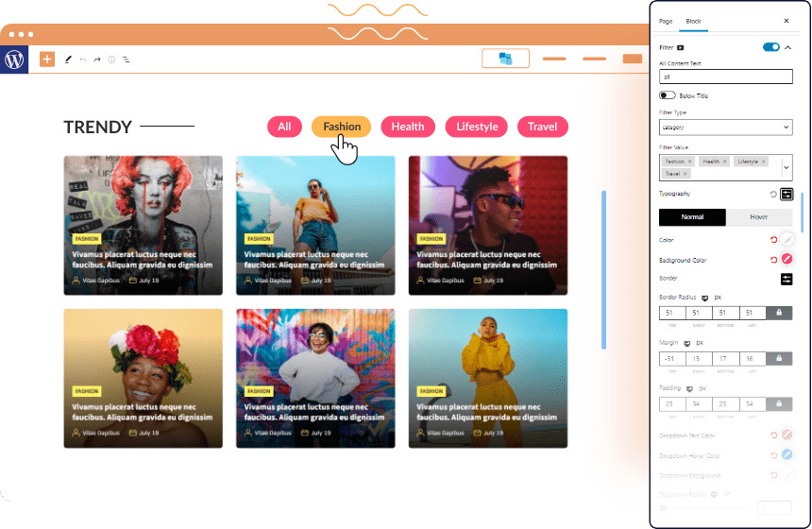
Task: Close the settings sidebar panel
Action: 787,21
